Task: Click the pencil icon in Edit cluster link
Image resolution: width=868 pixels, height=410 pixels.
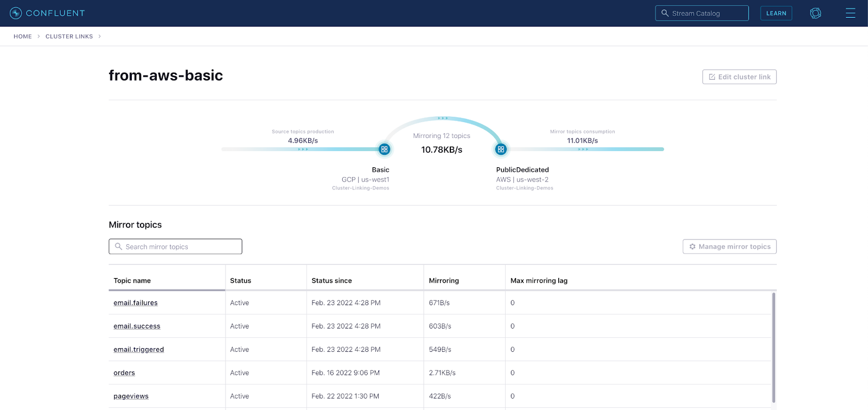Action: (x=712, y=77)
